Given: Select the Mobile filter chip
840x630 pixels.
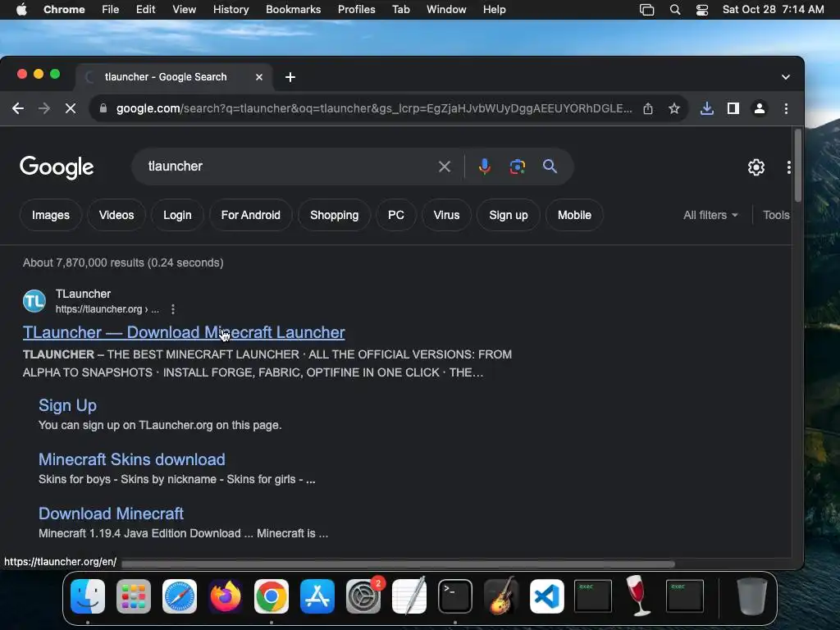Looking at the screenshot, I should (x=574, y=216).
